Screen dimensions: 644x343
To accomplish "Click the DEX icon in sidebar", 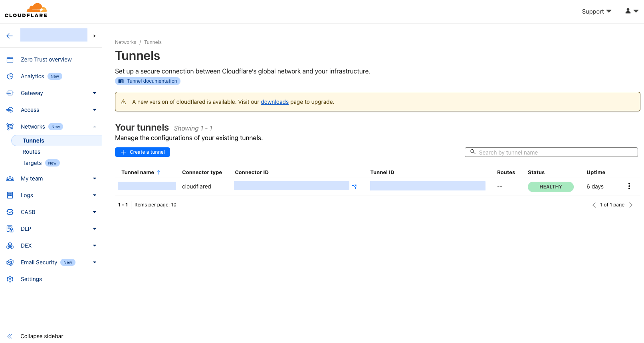I will (10, 246).
